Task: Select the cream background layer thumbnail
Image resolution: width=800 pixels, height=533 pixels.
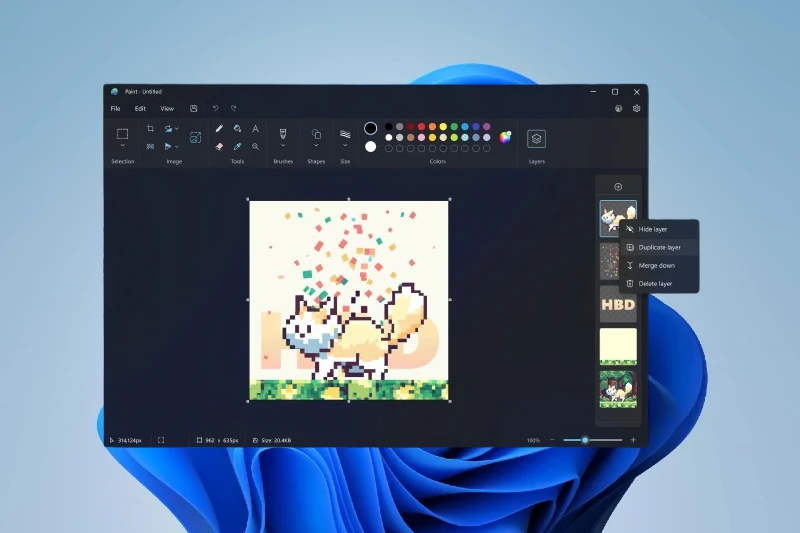Action: click(618, 347)
